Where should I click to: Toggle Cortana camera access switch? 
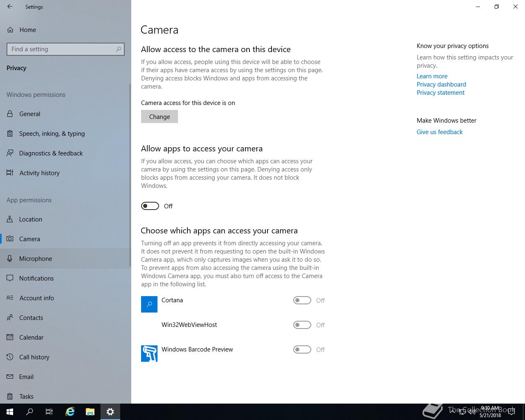click(302, 300)
